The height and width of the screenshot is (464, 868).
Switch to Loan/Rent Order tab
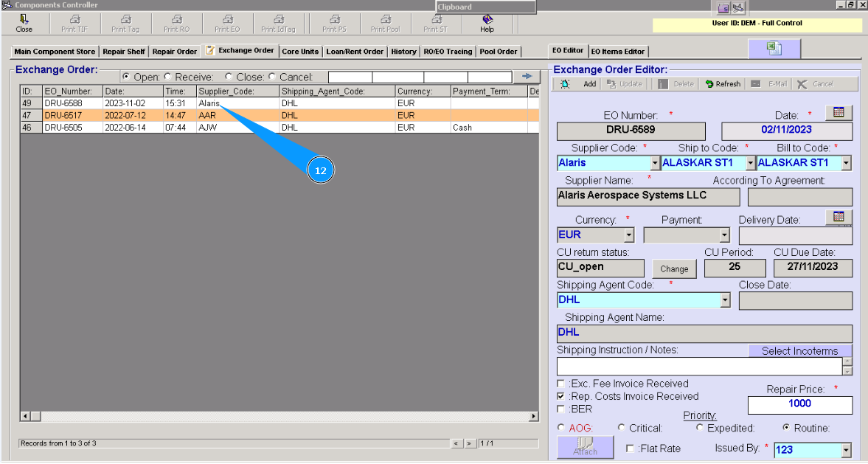coord(355,52)
